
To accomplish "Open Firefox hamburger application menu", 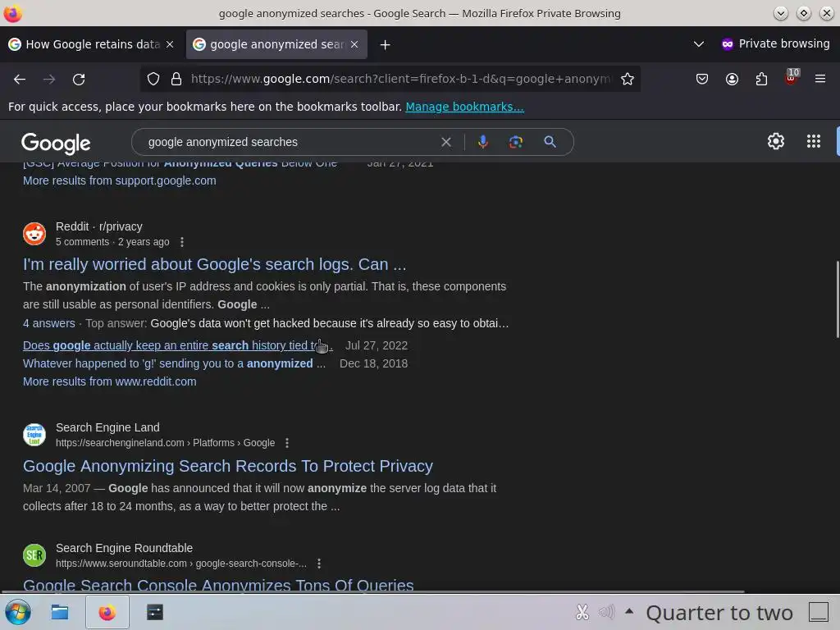I will click(x=820, y=80).
